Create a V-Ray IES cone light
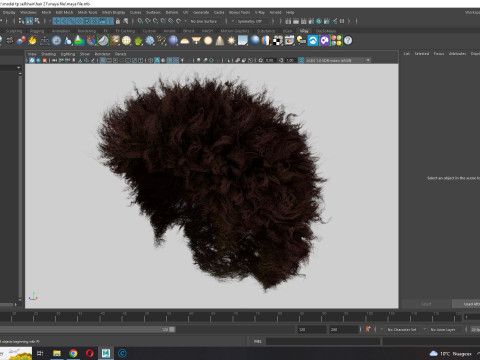Image resolution: width=480 pixels, height=360 pixels. 220,41
